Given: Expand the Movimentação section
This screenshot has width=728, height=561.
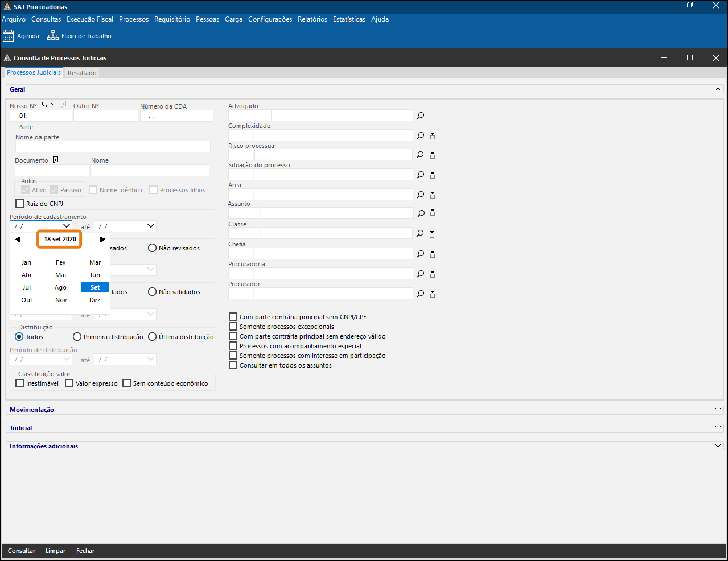Looking at the screenshot, I should point(718,410).
